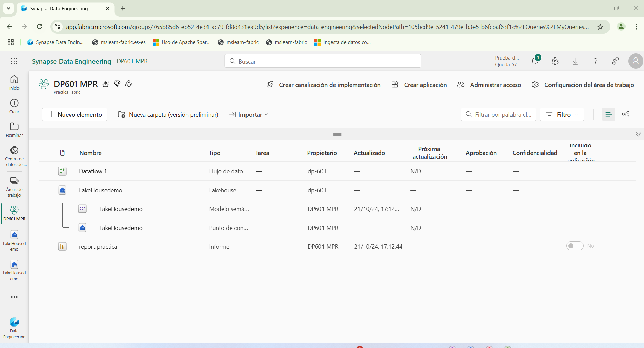Select DP601 MPR workspace in sidebar
644x348 pixels.
[x=14, y=213]
